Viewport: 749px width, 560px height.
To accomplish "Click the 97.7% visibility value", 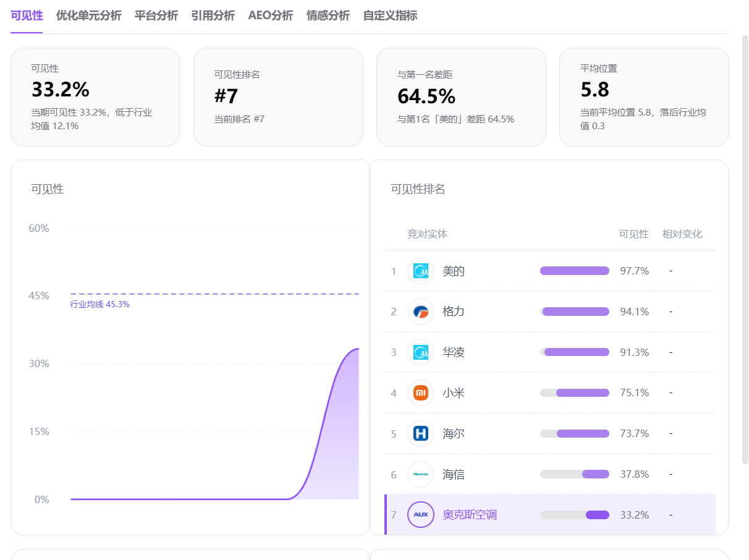I will click(x=635, y=271).
